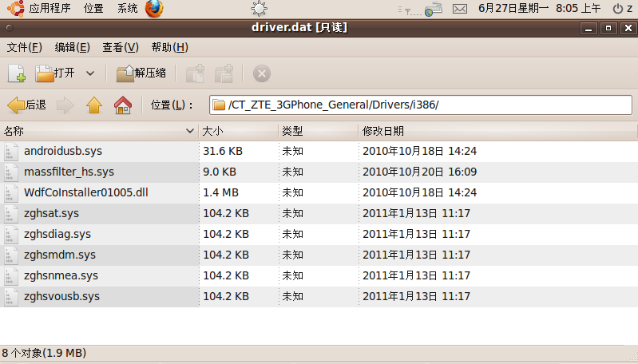Select the androidusb.sys file

click(x=63, y=152)
